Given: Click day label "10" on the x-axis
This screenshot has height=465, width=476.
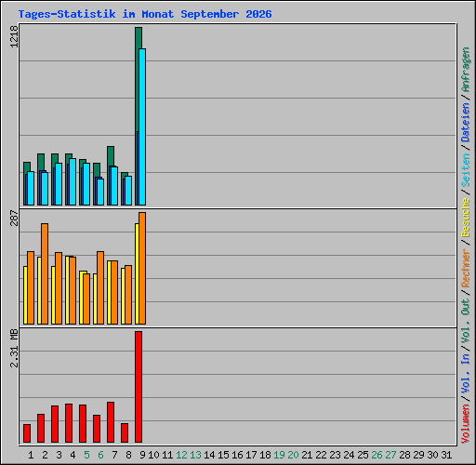Looking at the screenshot, I should 153,455.
